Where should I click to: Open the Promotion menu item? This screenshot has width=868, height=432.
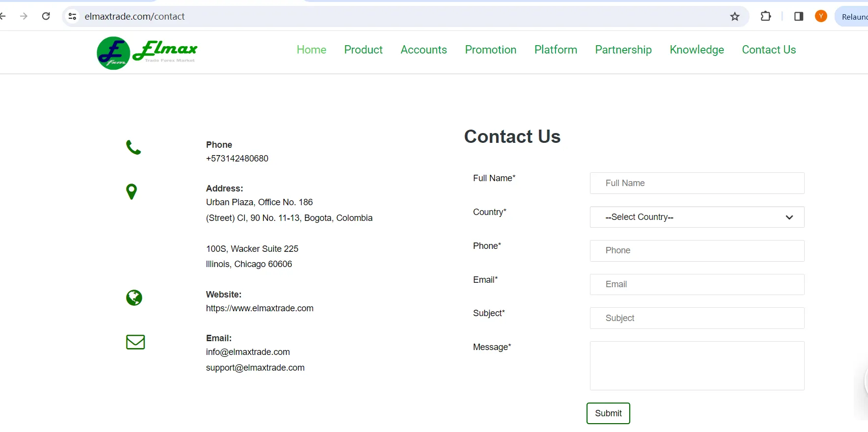(x=491, y=50)
